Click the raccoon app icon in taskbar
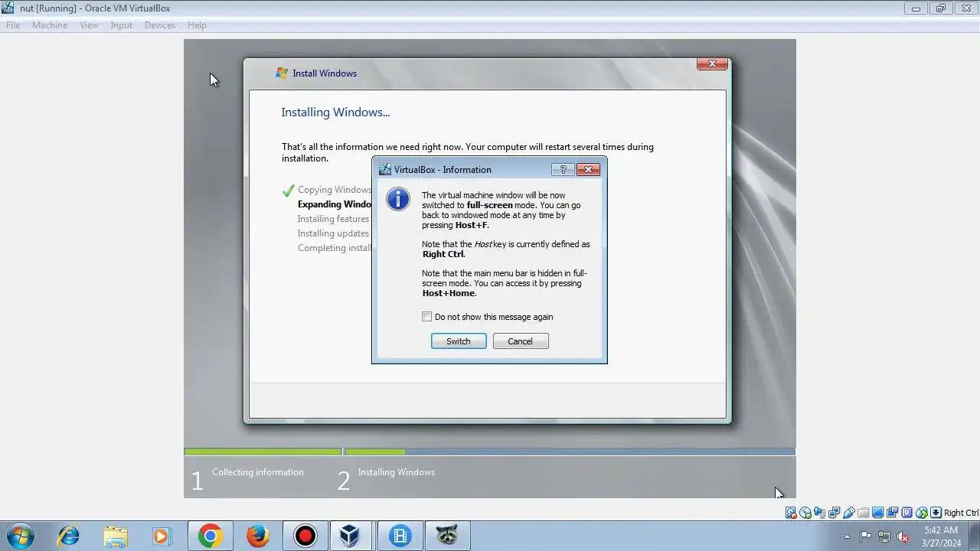 (x=448, y=536)
